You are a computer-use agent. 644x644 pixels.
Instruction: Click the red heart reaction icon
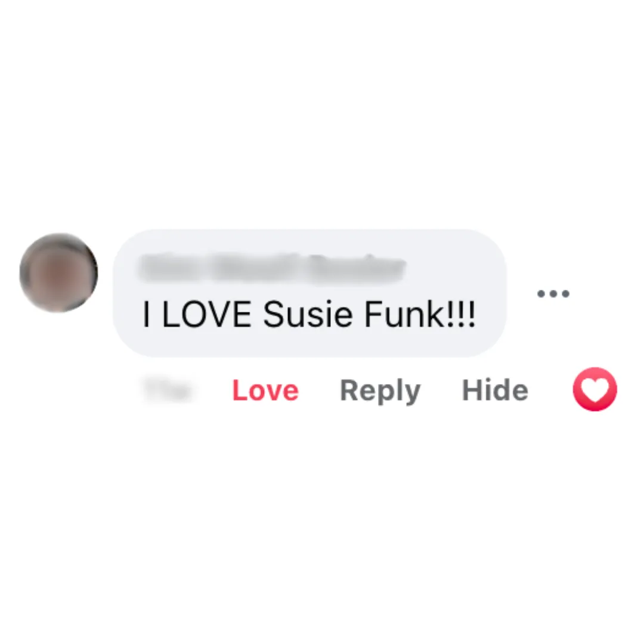595,389
